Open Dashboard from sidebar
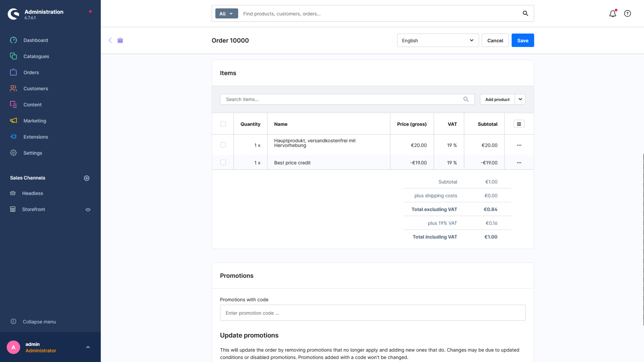This screenshot has height=362, width=644. [36, 40]
